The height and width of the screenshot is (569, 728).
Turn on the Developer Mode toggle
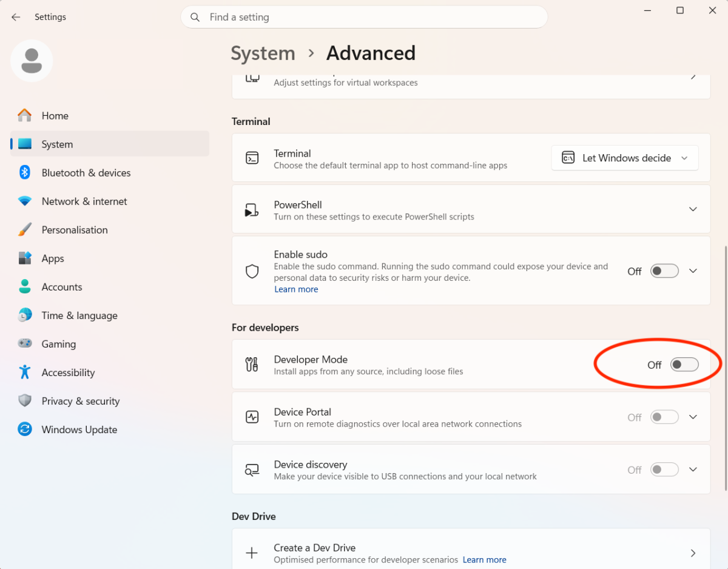pyautogui.click(x=684, y=365)
